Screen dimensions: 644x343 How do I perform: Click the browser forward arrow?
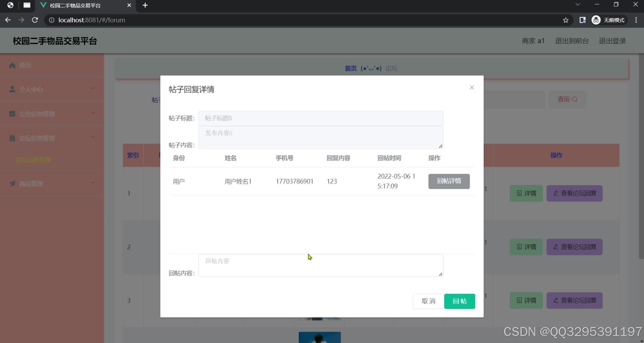click(21, 20)
